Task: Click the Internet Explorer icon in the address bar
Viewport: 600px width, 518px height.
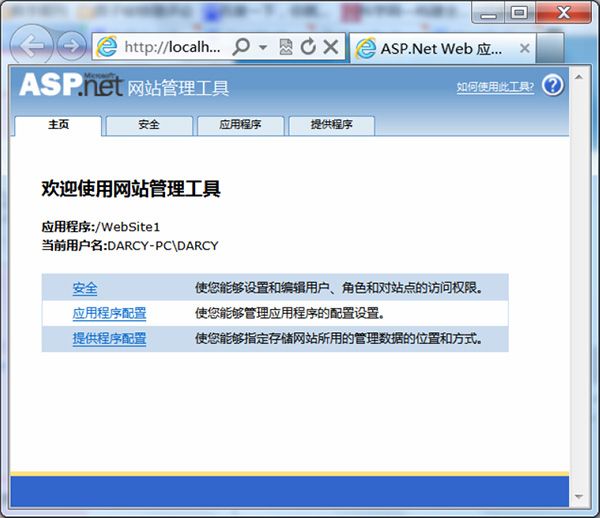Action: click(107, 47)
